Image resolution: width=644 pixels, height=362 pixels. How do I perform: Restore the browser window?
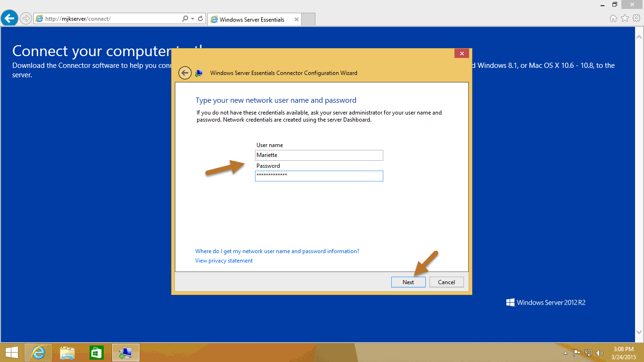tap(615, 4)
